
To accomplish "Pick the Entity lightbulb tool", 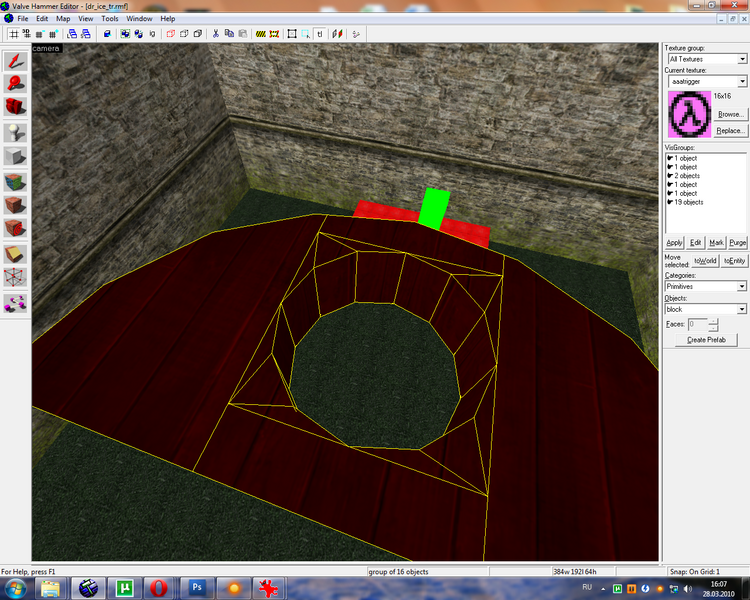I will click(x=15, y=133).
